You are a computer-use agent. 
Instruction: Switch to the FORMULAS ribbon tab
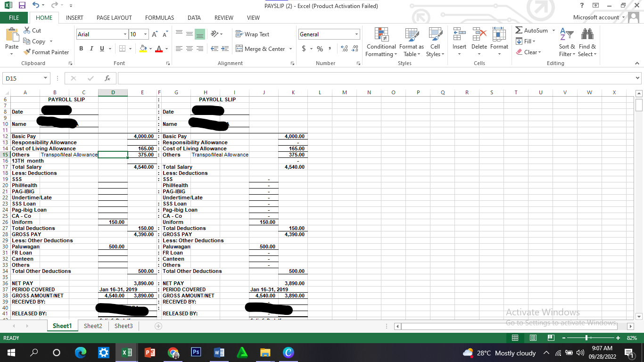(159, 17)
